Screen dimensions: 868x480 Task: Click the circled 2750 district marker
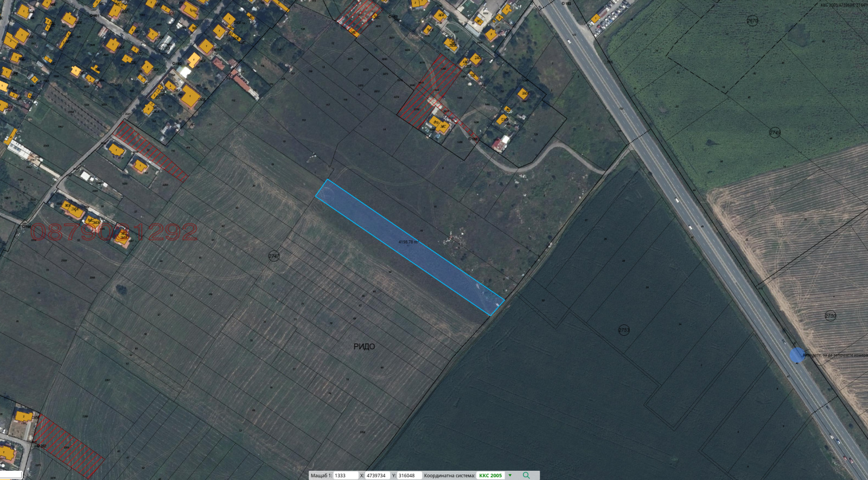click(x=830, y=316)
